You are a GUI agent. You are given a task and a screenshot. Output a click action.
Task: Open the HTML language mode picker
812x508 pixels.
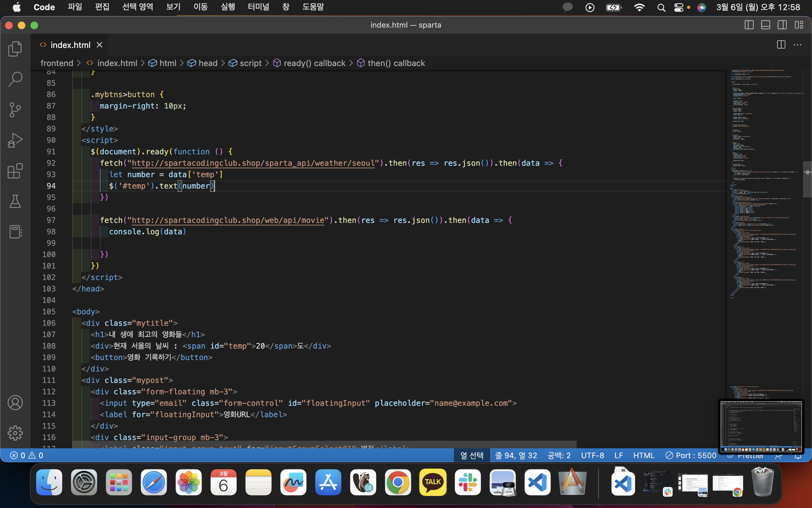(x=644, y=455)
